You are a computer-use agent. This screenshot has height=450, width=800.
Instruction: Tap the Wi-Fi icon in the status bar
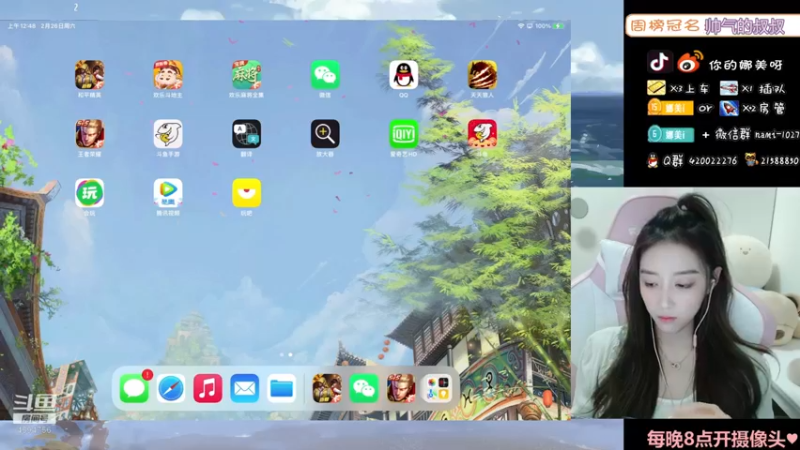[520, 26]
